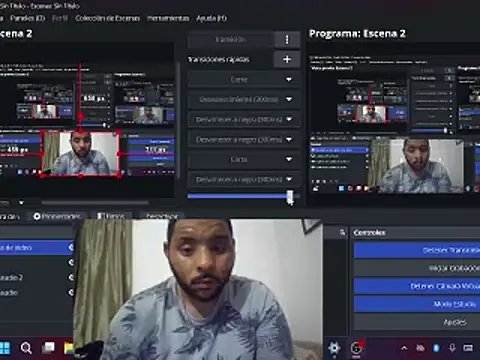Open arrow of Desvanecer a negro under Desvanecimiento
The image size is (480, 360).
click(289, 119)
